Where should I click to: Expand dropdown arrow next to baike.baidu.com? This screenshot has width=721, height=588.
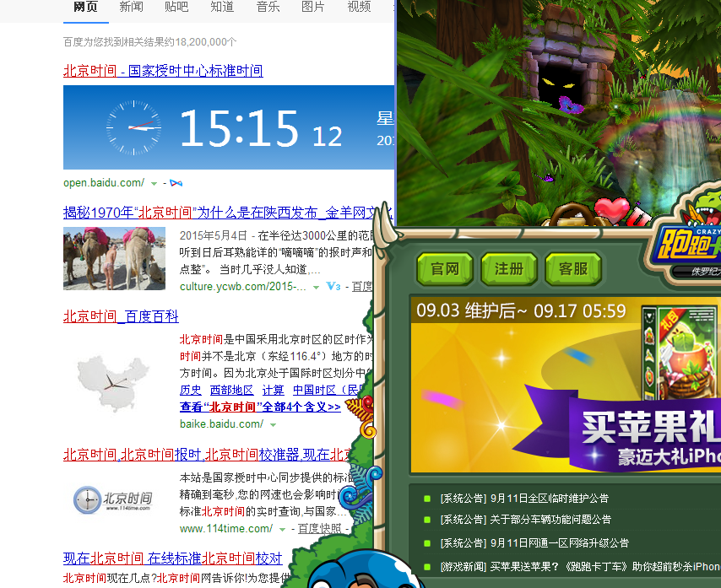point(274,424)
